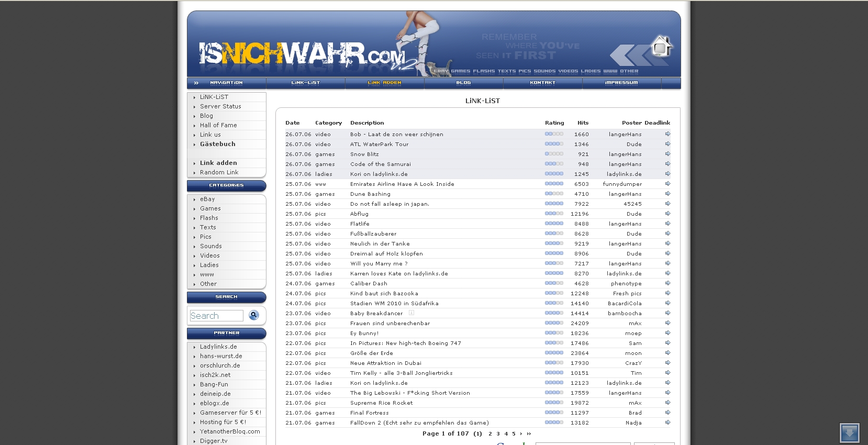Open Gästebuch in the navigation sidebar
Screen dimensions: 868x445
(217, 144)
